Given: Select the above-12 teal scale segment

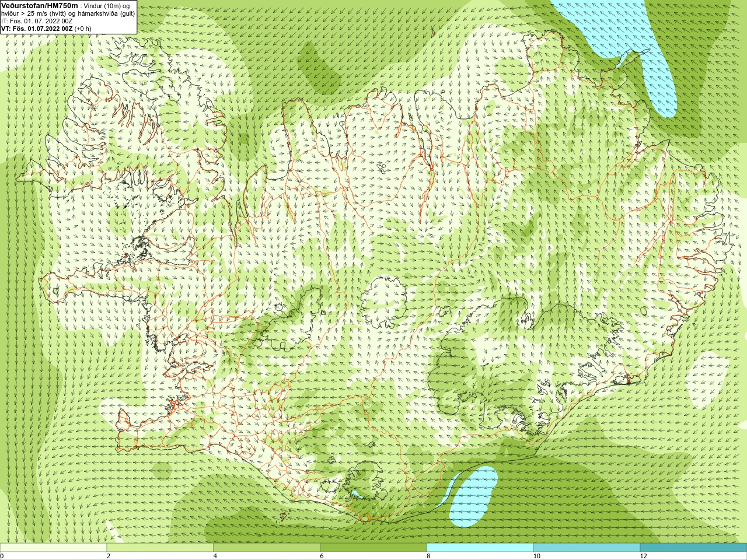Looking at the screenshot, I should tap(693, 548).
